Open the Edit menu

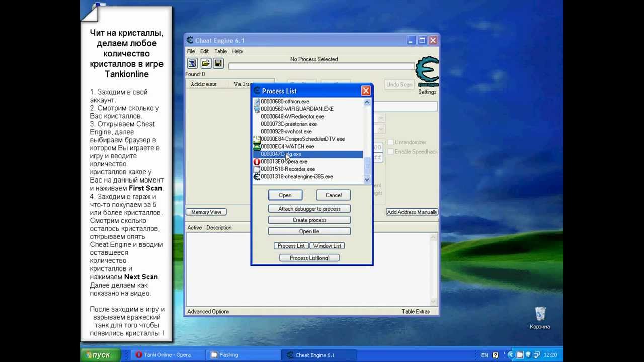[x=204, y=51]
